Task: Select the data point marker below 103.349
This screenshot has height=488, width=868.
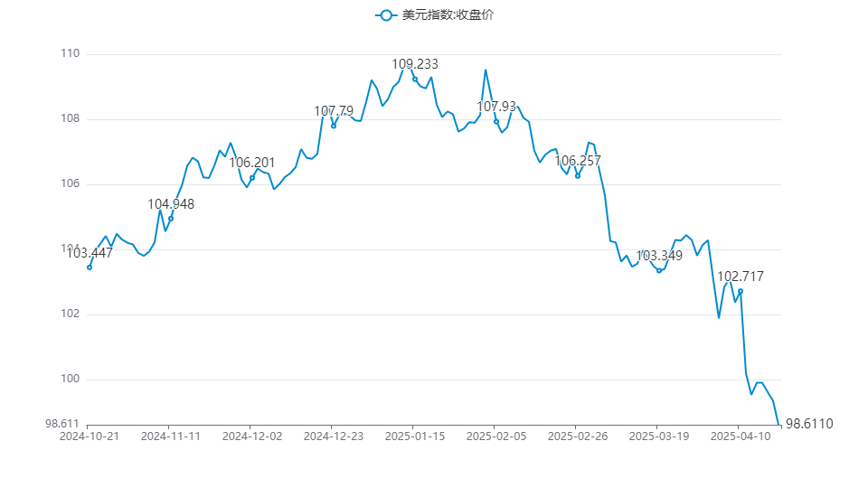Action: click(659, 270)
